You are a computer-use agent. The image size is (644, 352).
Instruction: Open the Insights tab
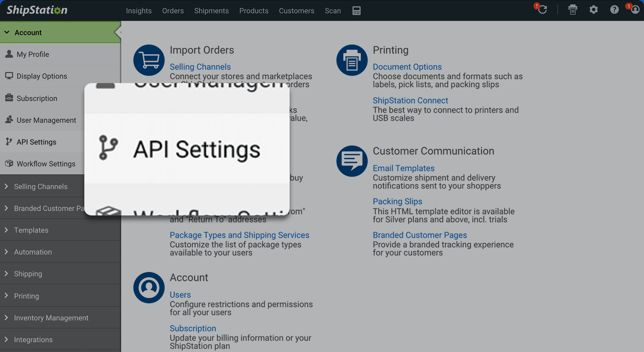(139, 11)
